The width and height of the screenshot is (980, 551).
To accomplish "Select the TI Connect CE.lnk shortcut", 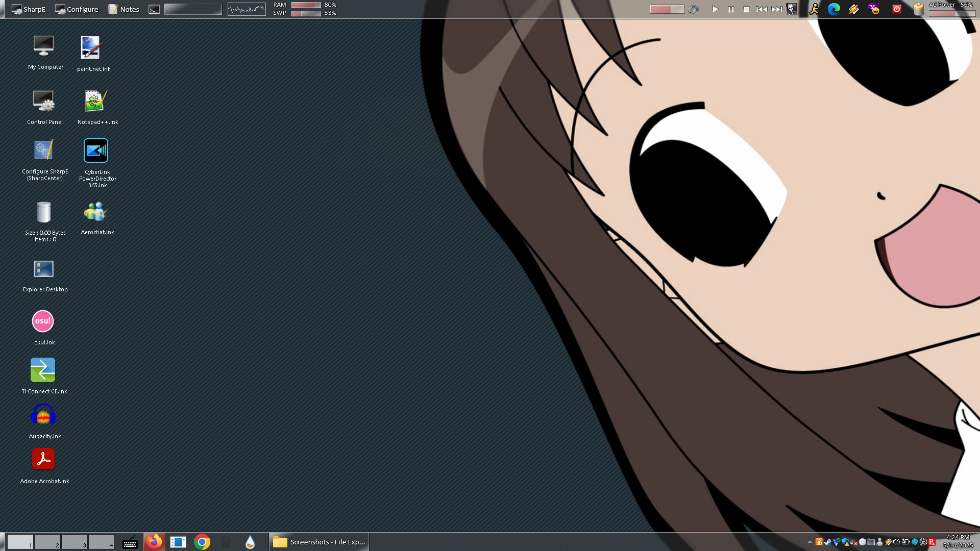I will coord(44,376).
